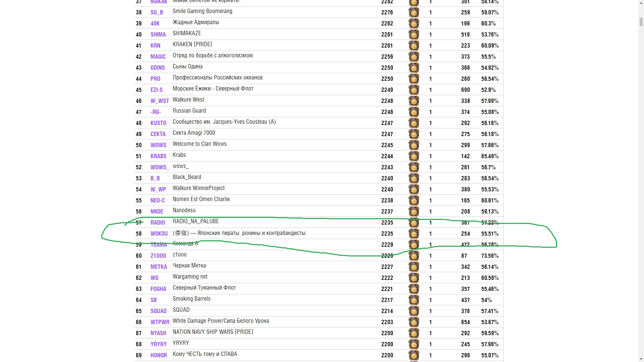This screenshot has height=362, width=644.
Task: Open the RADIO clan tag link
Action: [x=158, y=223]
